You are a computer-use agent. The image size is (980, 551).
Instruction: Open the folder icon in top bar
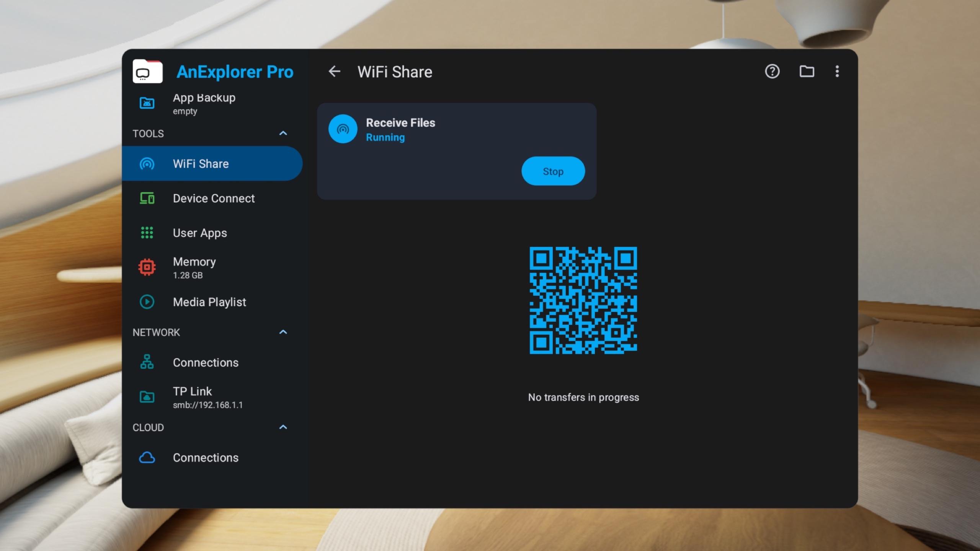tap(807, 72)
